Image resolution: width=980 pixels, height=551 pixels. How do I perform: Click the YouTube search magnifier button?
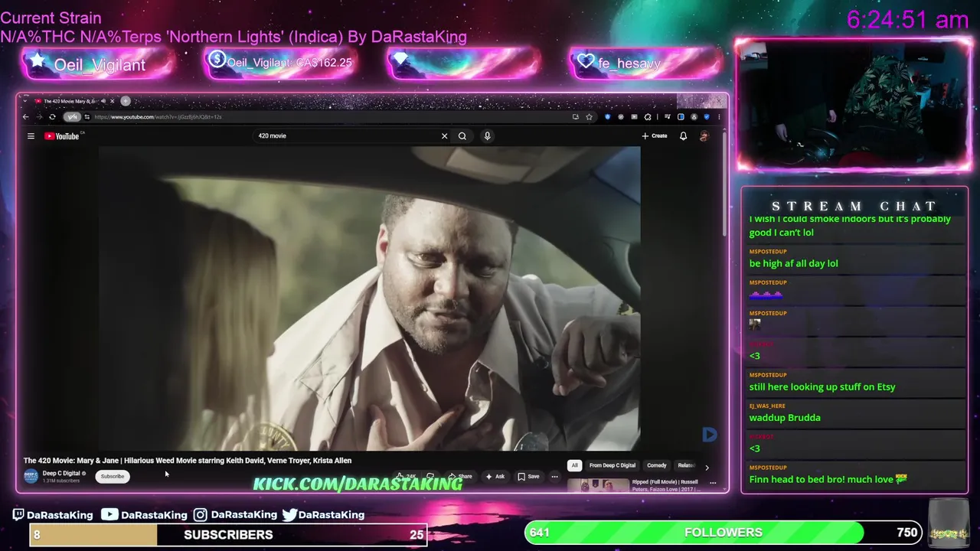click(462, 136)
